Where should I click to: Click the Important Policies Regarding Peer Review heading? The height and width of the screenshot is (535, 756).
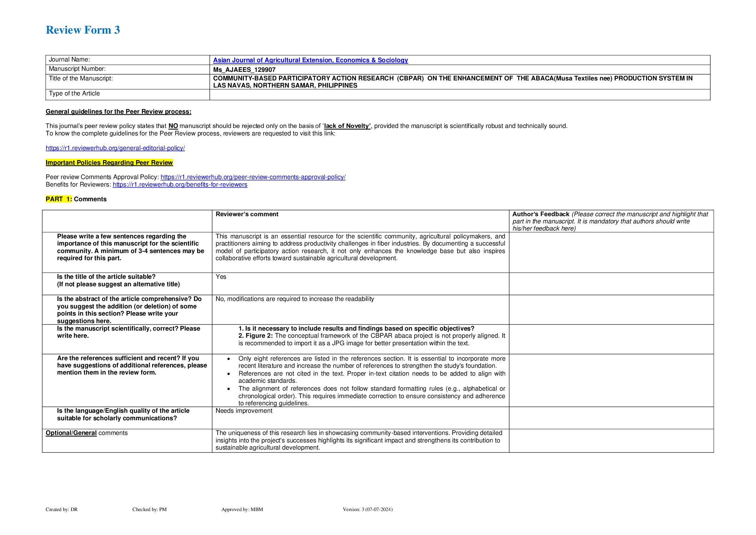pos(109,163)
